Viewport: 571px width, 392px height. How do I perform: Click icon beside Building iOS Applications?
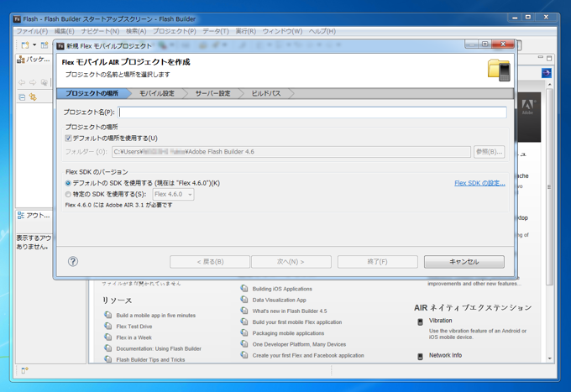pos(244,288)
